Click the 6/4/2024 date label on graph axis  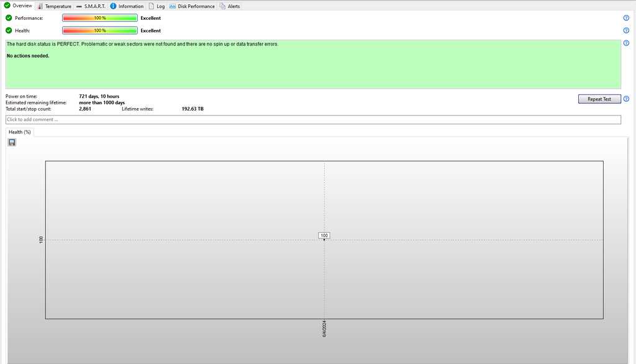click(324, 329)
